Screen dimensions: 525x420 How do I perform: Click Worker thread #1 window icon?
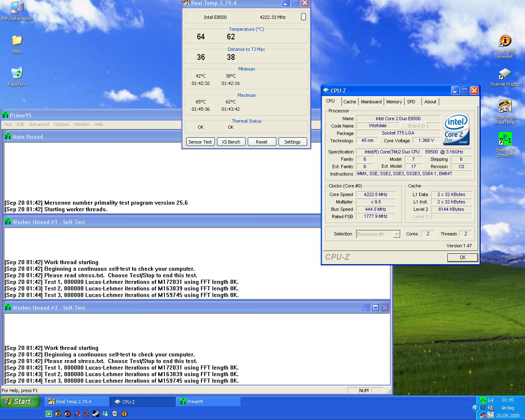click(x=8, y=222)
